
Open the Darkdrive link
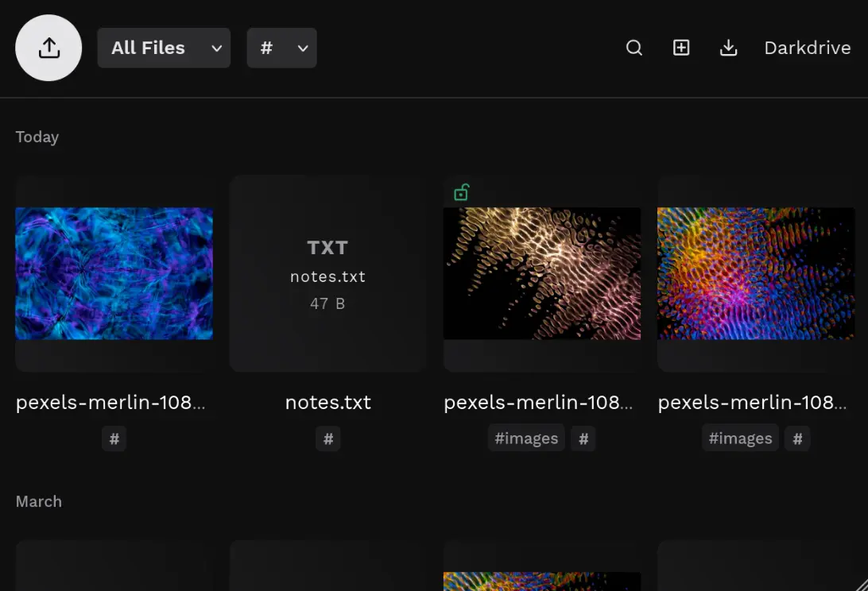[x=807, y=48]
